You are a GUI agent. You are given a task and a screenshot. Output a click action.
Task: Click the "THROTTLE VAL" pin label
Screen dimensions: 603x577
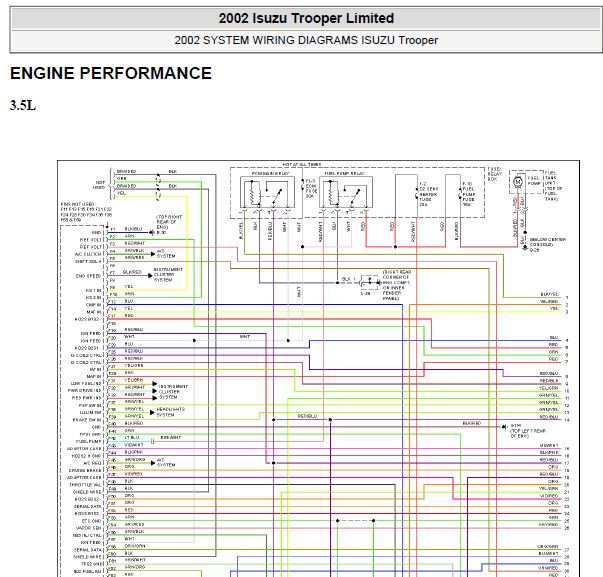tap(85, 485)
